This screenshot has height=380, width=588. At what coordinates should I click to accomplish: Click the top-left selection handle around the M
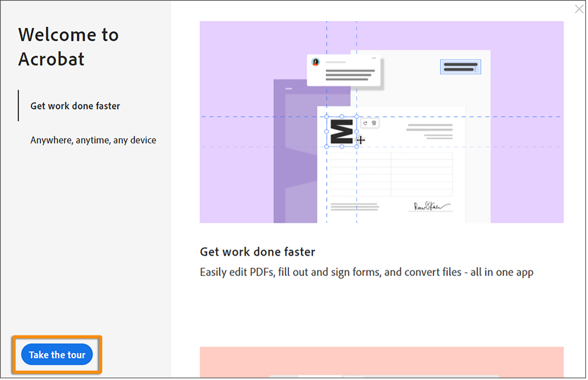click(326, 116)
